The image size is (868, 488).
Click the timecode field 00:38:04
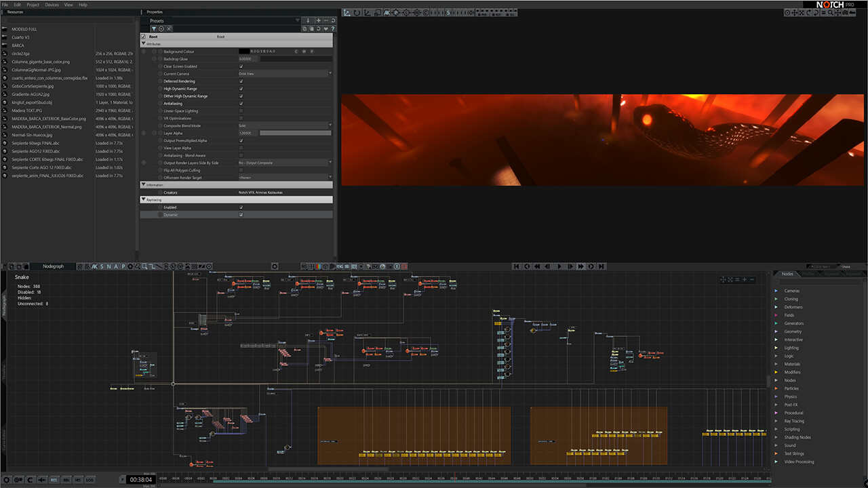(141, 480)
